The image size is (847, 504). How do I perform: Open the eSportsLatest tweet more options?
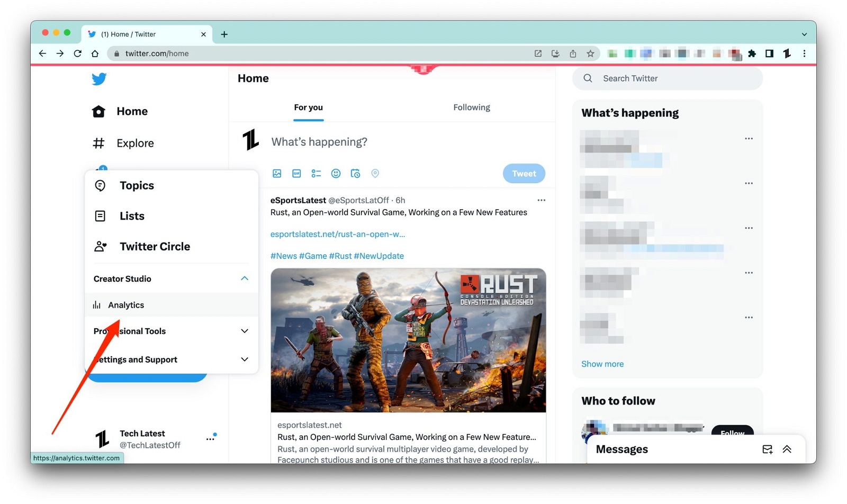pyautogui.click(x=541, y=200)
